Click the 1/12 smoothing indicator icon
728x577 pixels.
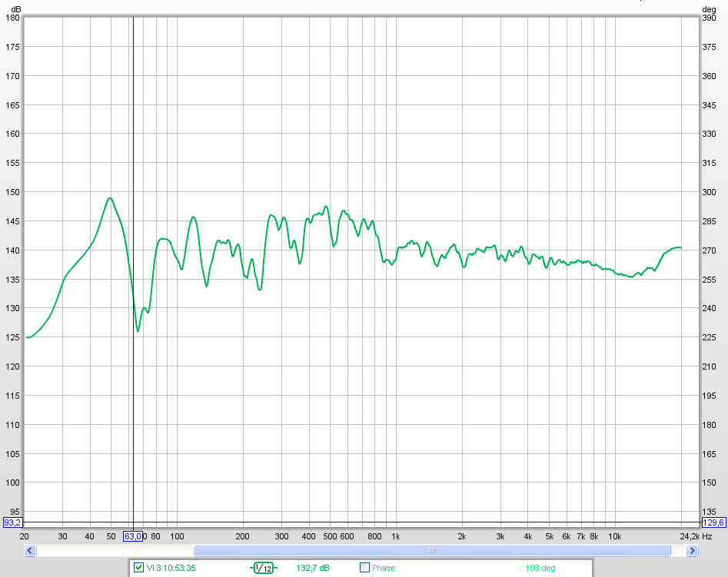(x=263, y=568)
